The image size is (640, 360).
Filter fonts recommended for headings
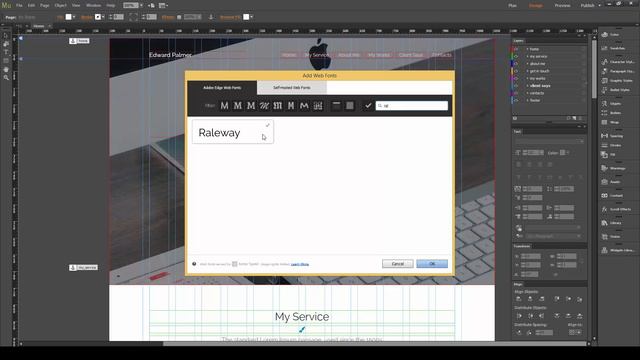336,106
